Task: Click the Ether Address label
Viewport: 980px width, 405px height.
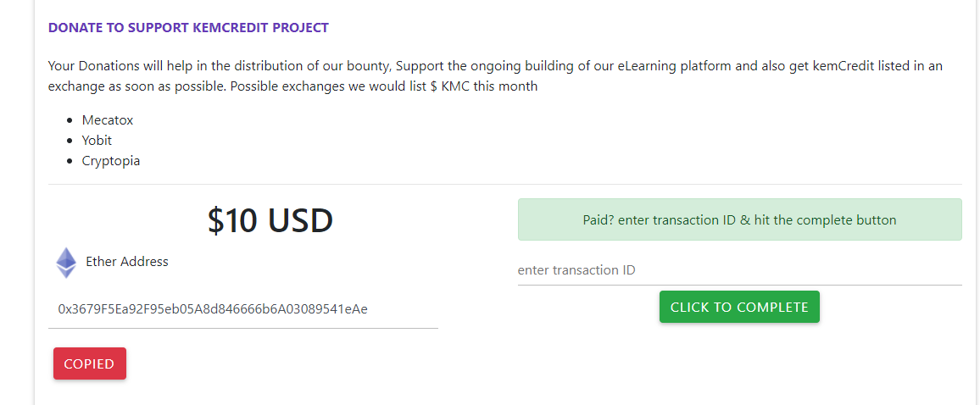Action: coord(127,262)
